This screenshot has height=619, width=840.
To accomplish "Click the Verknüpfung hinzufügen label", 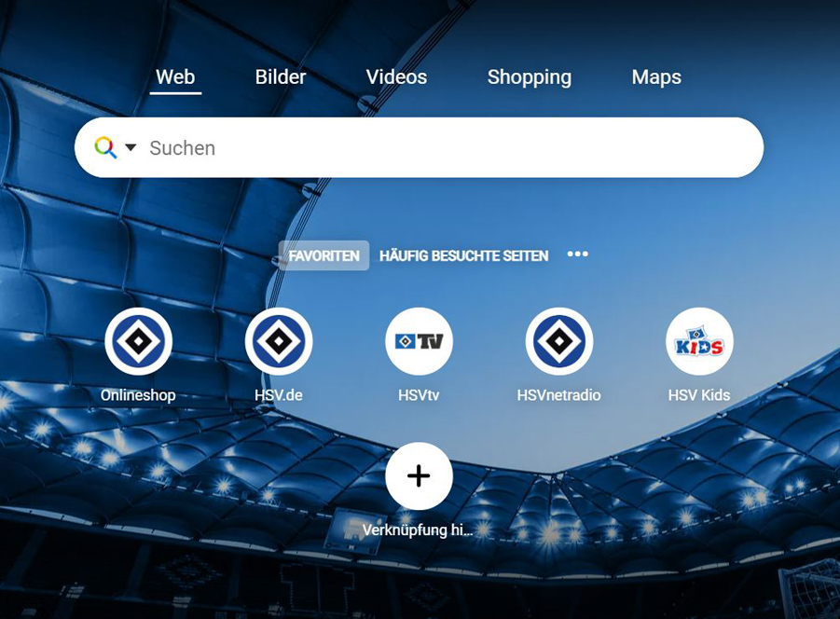I will click(418, 530).
